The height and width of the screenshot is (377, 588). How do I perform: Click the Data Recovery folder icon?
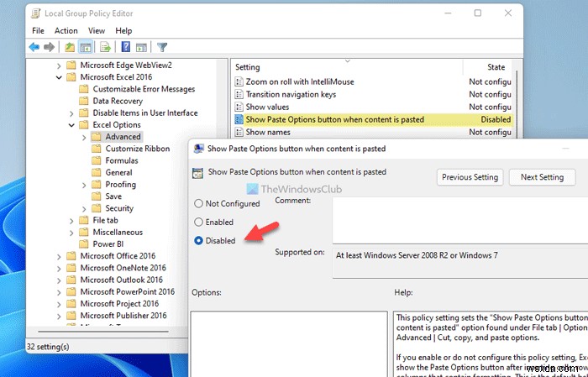click(84, 101)
